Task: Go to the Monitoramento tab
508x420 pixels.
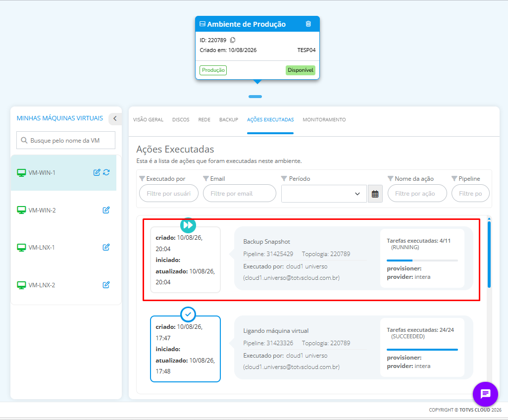Action: point(324,119)
